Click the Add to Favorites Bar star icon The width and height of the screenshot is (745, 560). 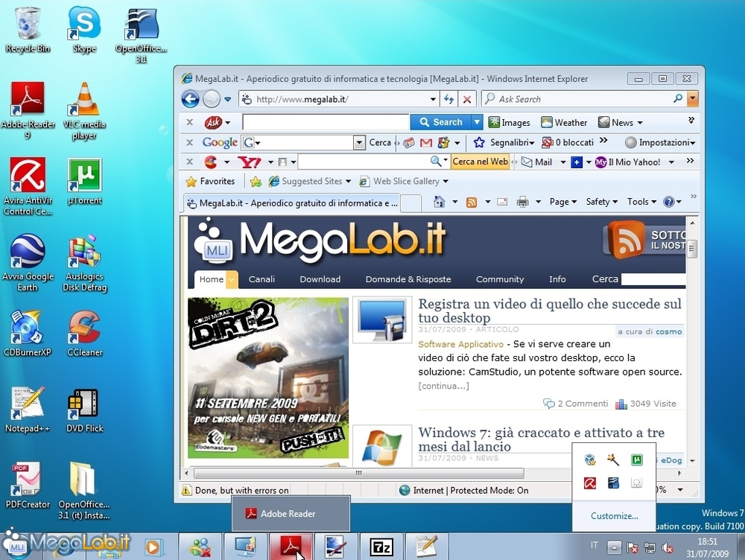pos(256,181)
